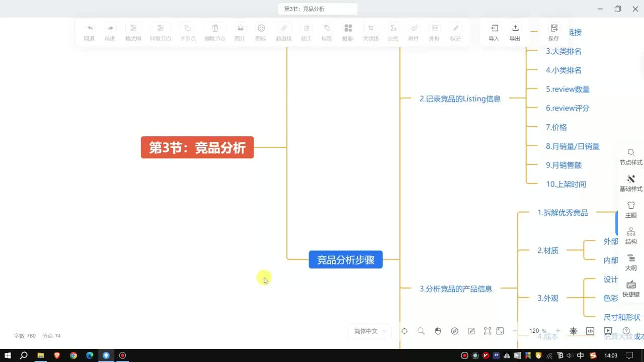This screenshot has height=362, width=644.
Task: Open the 图标 emoji icon picker
Action: (261, 28)
